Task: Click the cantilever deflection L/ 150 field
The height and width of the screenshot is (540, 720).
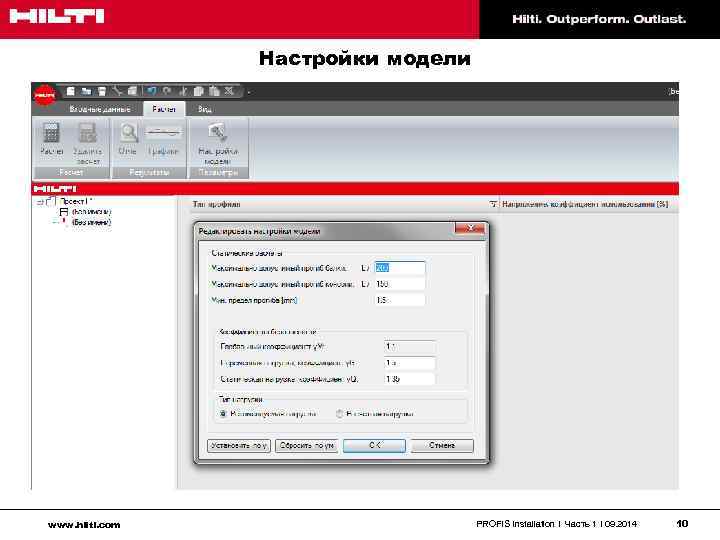Action: click(x=399, y=284)
